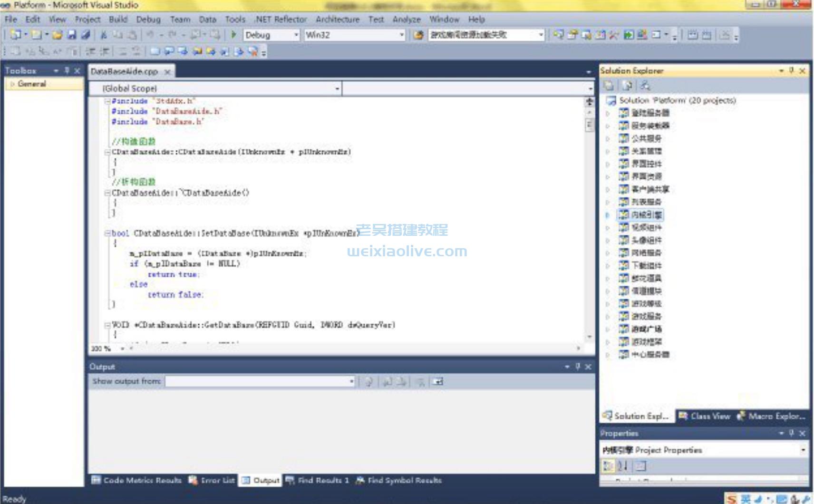Open the Debug configuration dropdown
This screenshot has height=504, width=814.
tap(296, 35)
